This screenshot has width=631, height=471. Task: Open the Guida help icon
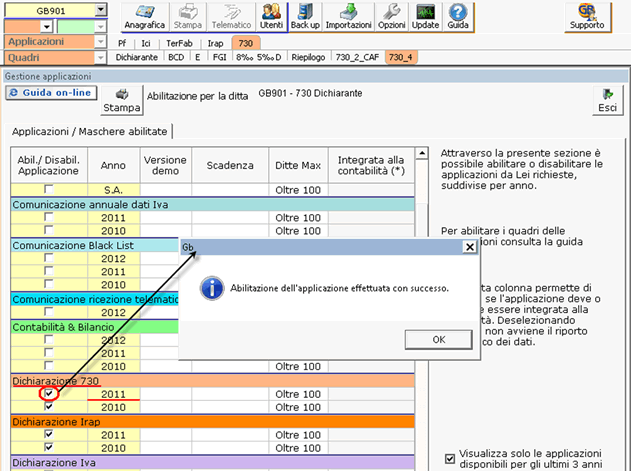pyautogui.click(x=458, y=17)
